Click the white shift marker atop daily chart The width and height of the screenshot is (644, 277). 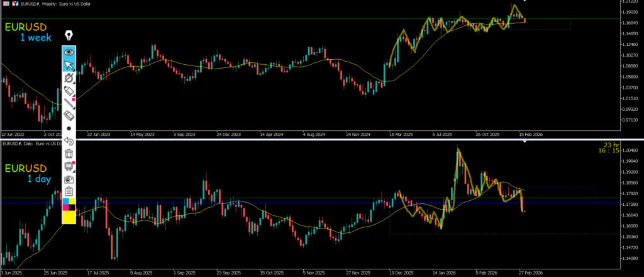pyautogui.click(x=526, y=142)
